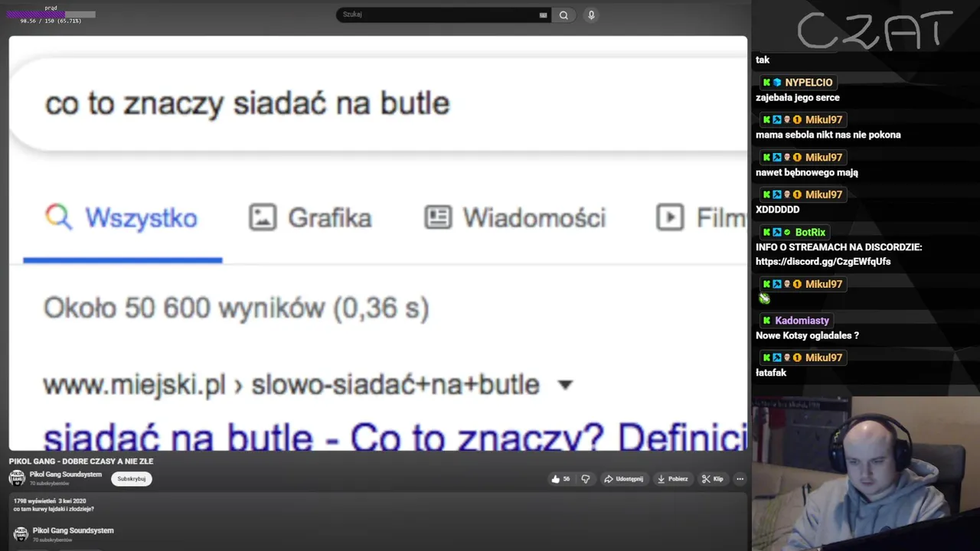Click the 'Nowe Kotsy ogladales ?' chat message
This screenshot has width=980, height=551.
coord(807,336)
